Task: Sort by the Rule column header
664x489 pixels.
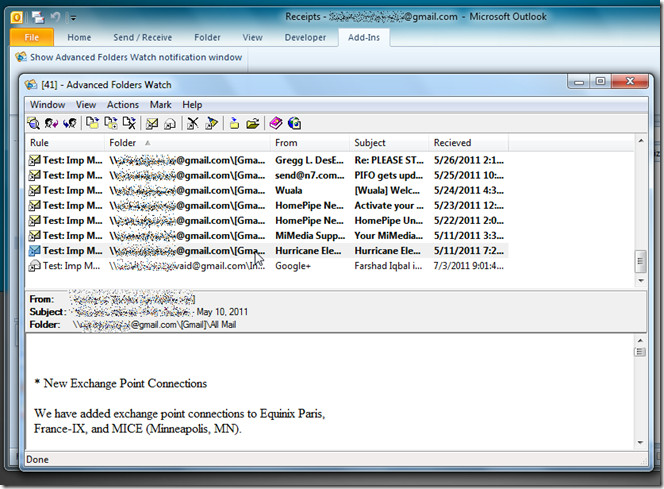Action: 65,143
